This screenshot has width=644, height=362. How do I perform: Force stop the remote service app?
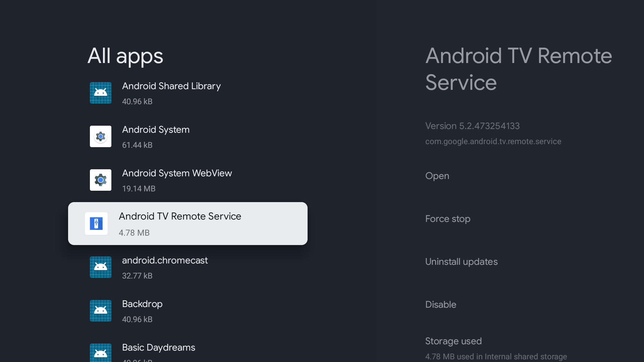click(x=447, y=219)
